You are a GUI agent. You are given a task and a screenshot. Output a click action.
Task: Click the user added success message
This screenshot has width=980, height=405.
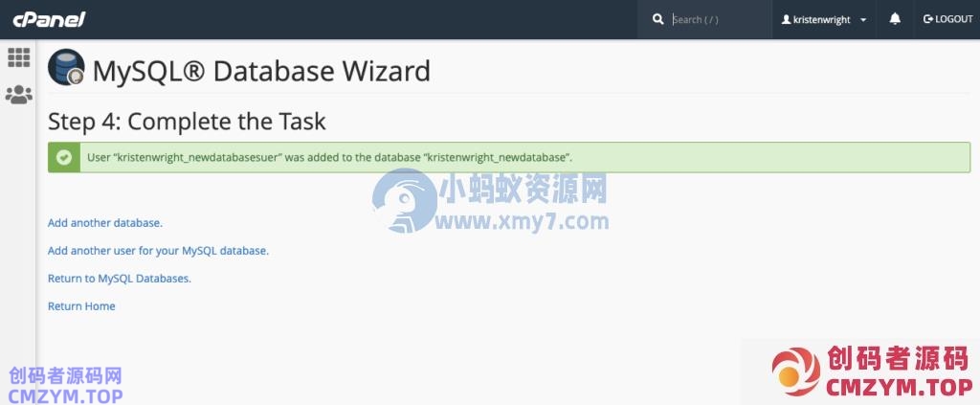pos(329,157)
